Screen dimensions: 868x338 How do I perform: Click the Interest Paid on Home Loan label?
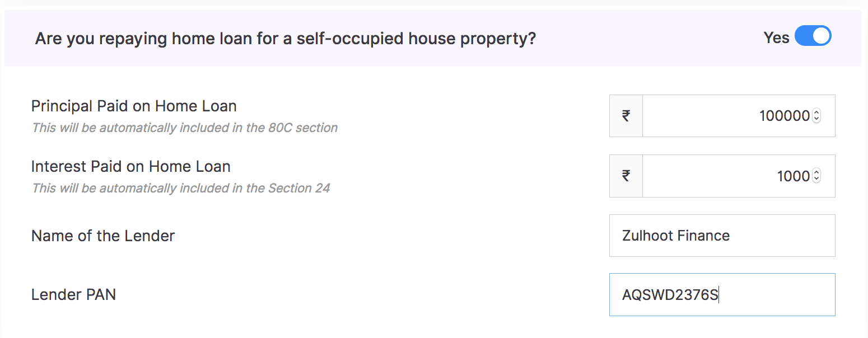pos(130,166)
